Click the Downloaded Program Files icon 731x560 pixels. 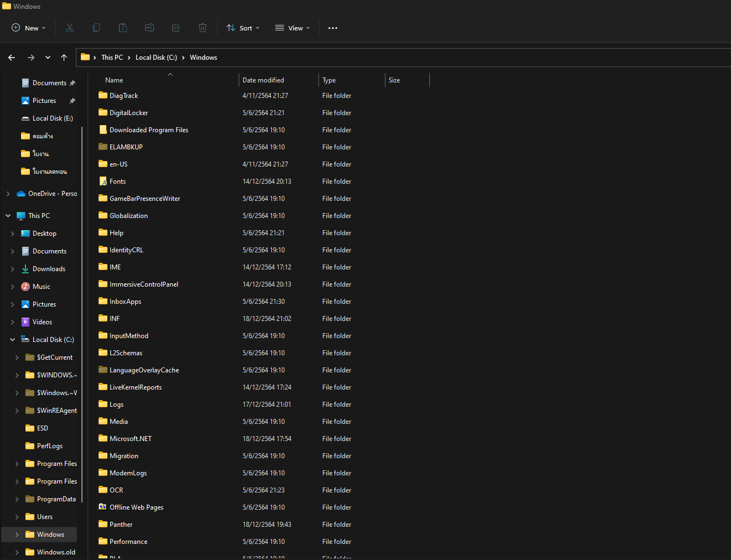103,129
